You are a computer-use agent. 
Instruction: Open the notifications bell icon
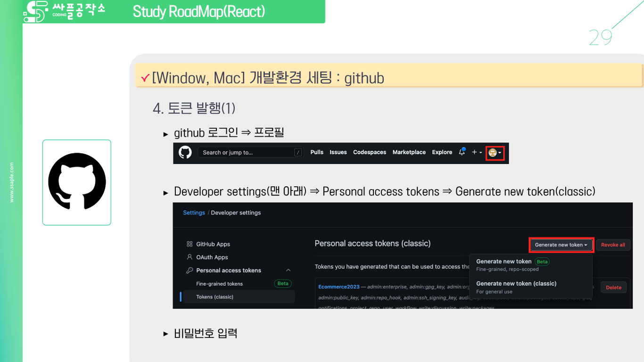click(x=462, y=152)
